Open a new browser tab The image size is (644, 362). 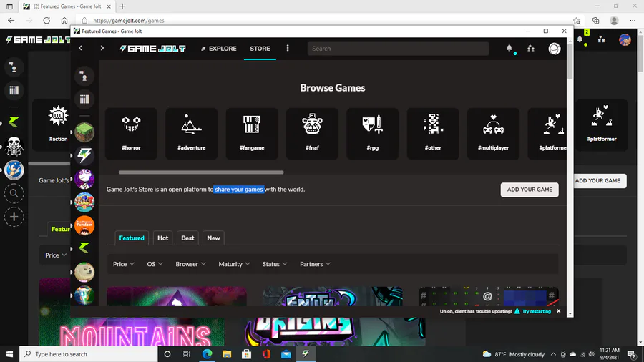(x=122, y=6)
